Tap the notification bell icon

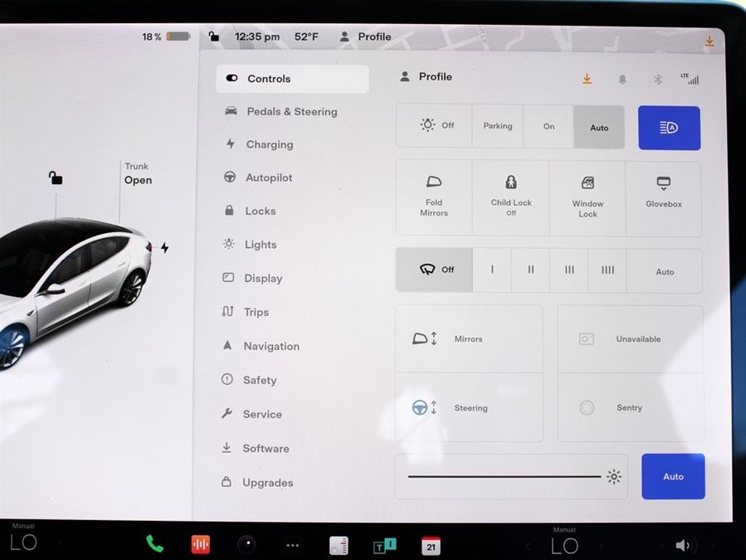pos(622,79)
